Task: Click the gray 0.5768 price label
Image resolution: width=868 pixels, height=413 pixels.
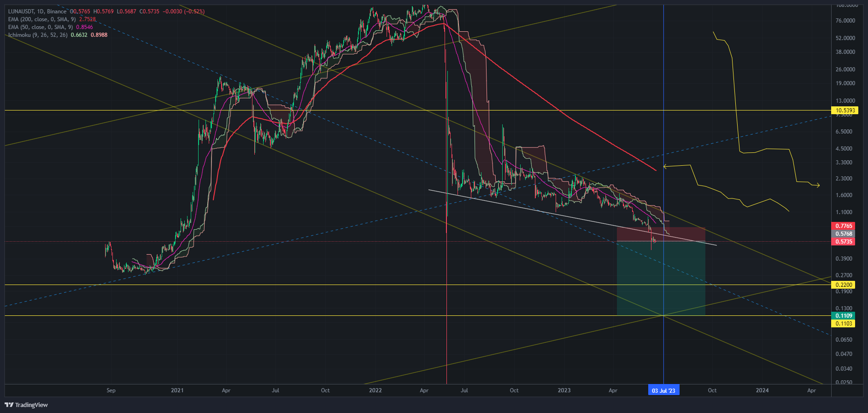Action: (843, 234)
